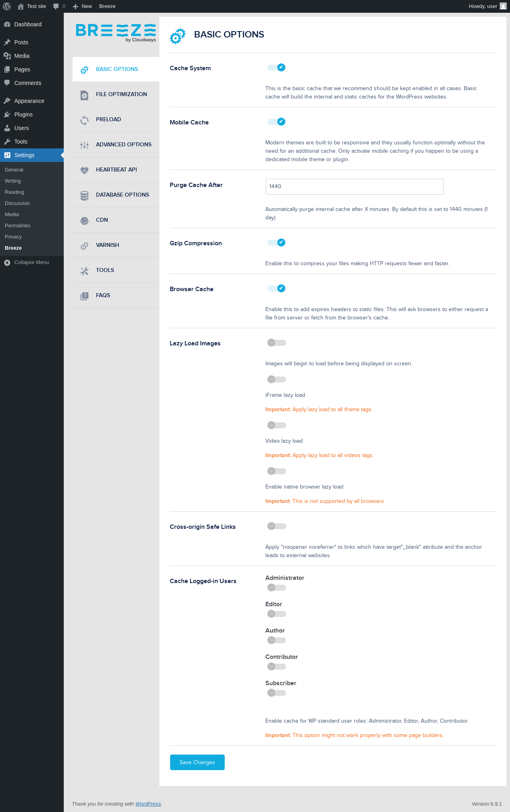Click the Tools wrench icon in Breeze
This screenshot has height=812, width=510.
pos(84,271)
